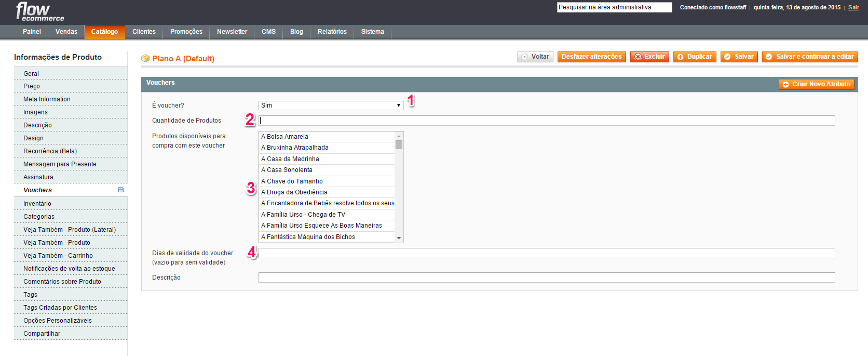Open the Relatórios menu
The width and height of the screenshot is (868, 356).
[332, 32]
